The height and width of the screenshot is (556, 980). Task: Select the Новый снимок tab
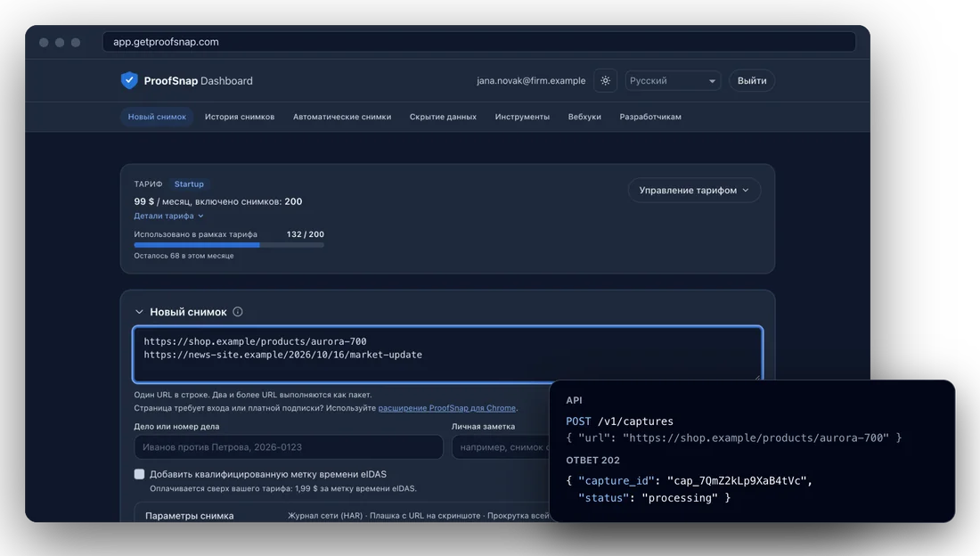pos(157,117)
